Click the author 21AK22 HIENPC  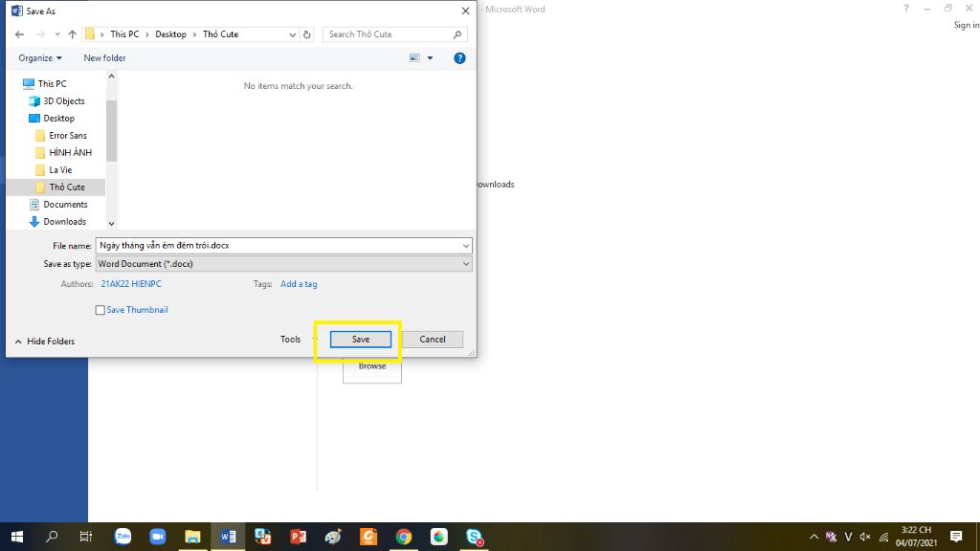(x=131, y=283)
